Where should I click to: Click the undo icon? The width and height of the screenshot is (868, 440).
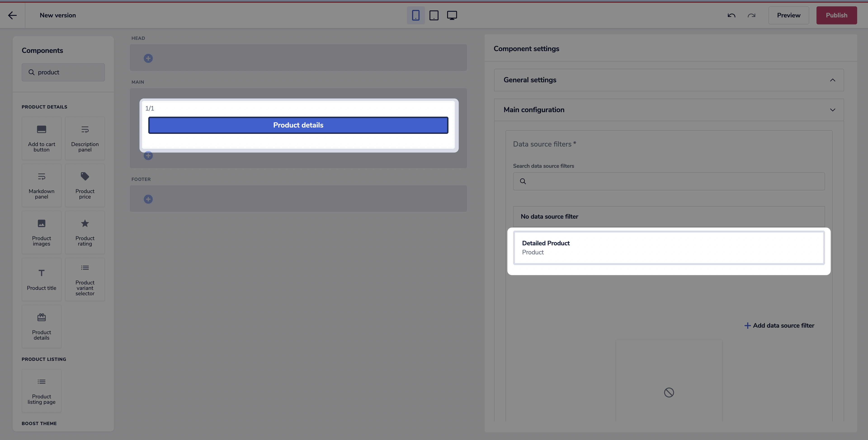pyautogui.click(x=731, y=15)
